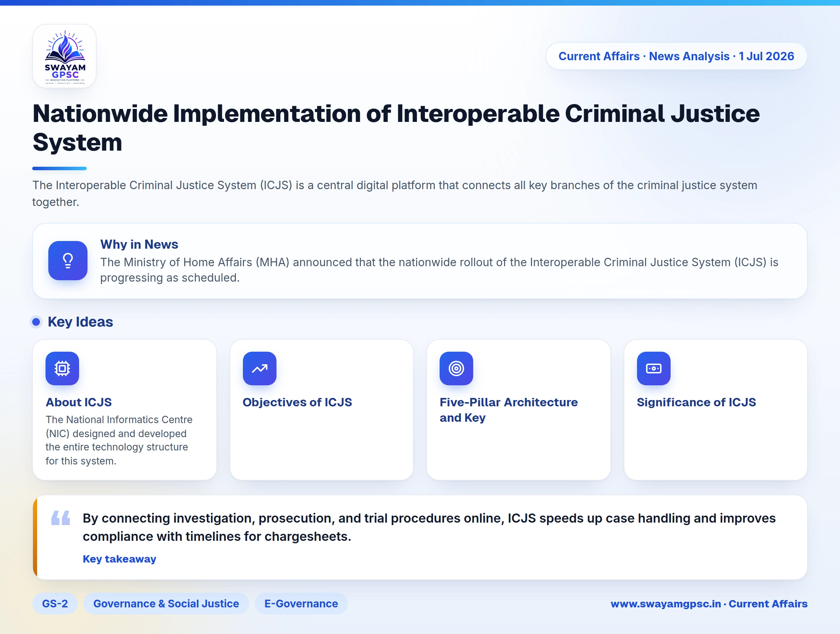Open the www.swayamgpsc.in Current Affairs link
This screenshot has height=634, width=840.
(x=709, y=604)
